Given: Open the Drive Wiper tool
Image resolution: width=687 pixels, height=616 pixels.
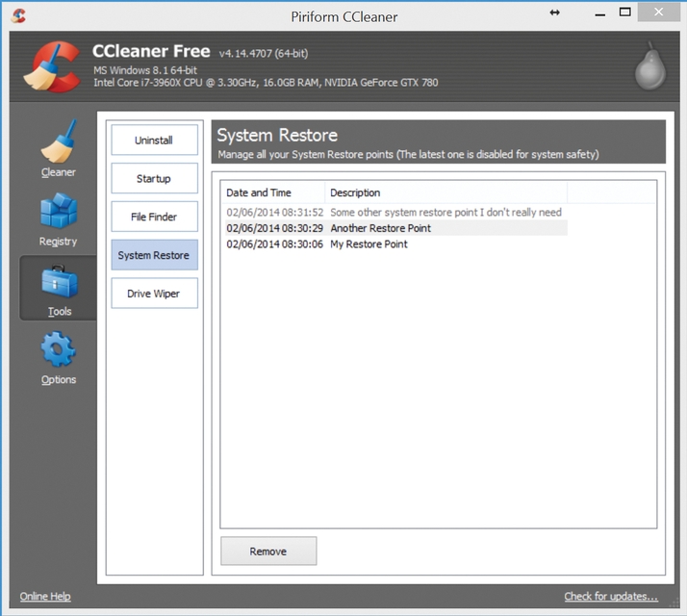Looking at the screenshot, I should coord(154,293).
